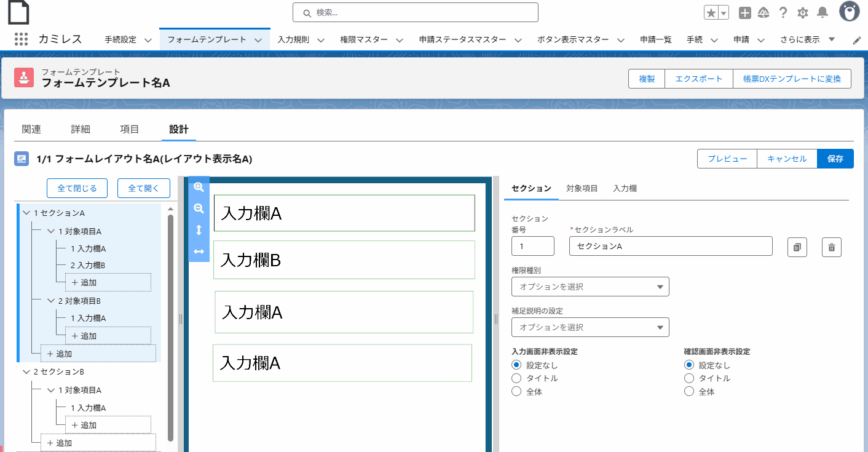Switch to the 対象項目 properties tab

(582, 189)
